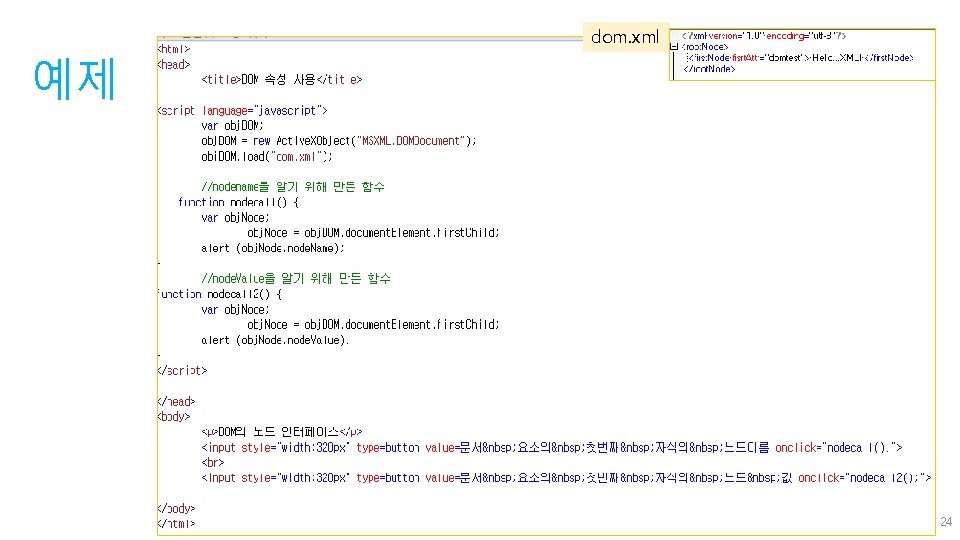This screenshot has width=960, height=540.
Task: Click the 예제 heading text
Action: tap(74, 79)
